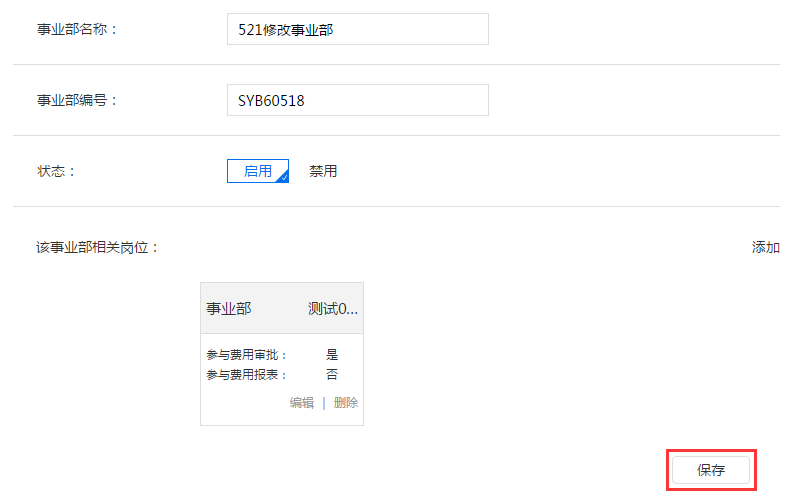Click 添加 to add a position
811x504 pixels.
click(x=765, y=247)
